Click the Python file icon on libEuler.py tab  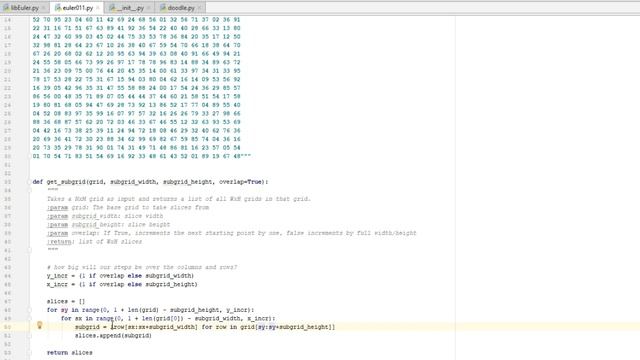point(6,8)
